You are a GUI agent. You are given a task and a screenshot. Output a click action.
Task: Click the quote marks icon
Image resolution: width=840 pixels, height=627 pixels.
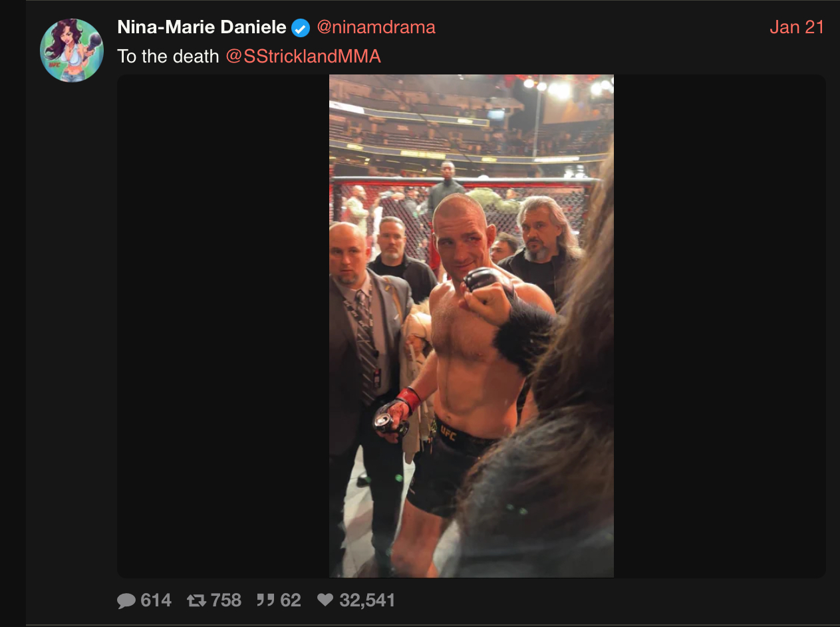(266, 601)
